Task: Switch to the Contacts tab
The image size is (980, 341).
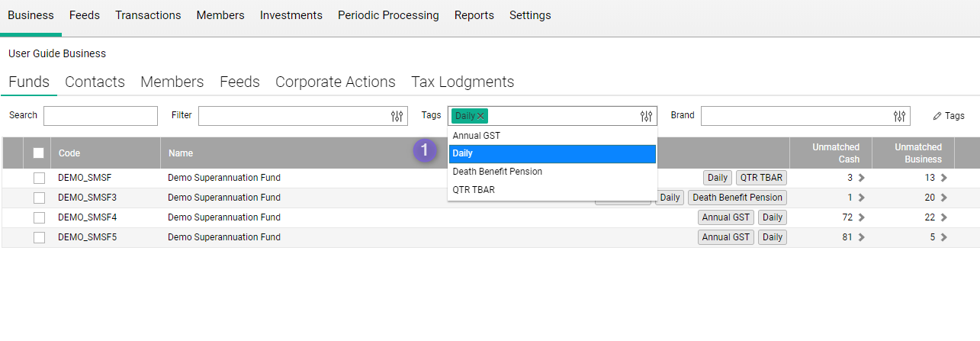Action: (x=95, y=82)
